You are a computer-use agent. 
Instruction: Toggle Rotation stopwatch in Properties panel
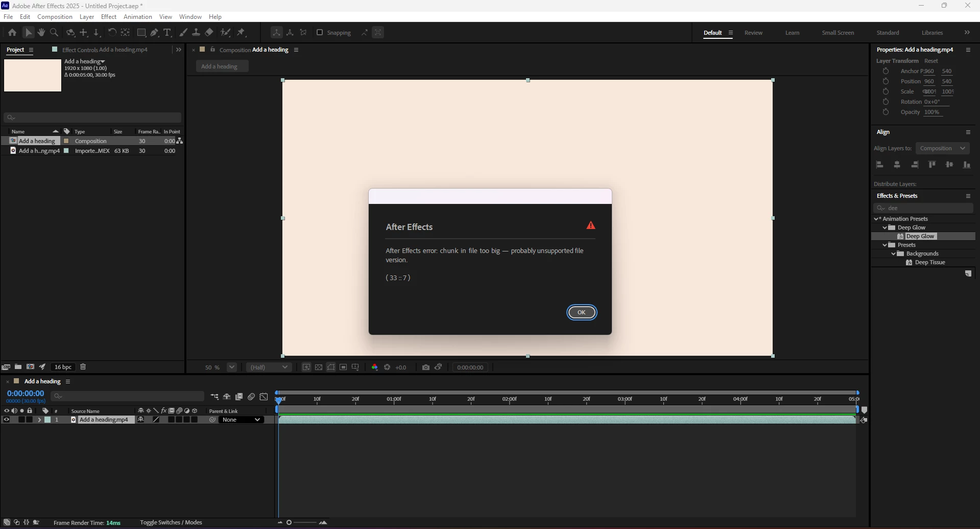click(886, 102)
